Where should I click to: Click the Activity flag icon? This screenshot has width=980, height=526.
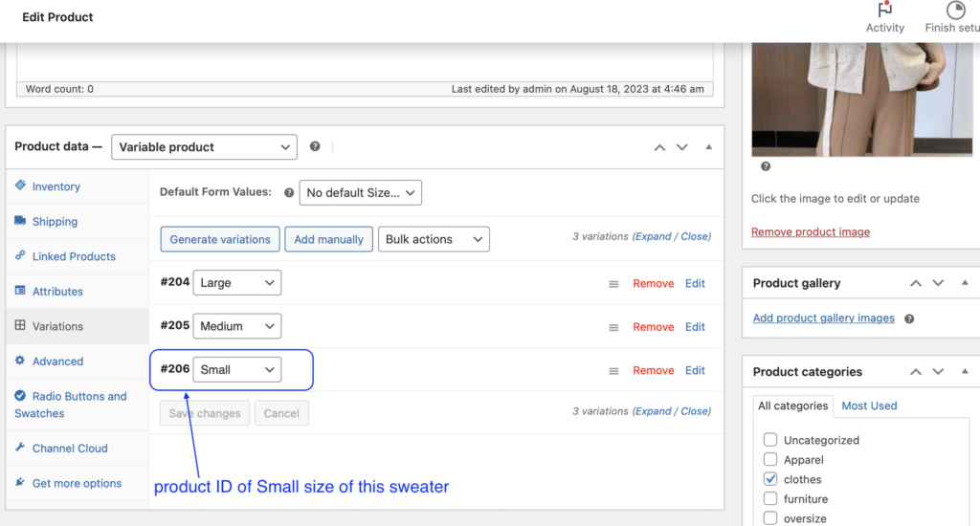(884, 11)
